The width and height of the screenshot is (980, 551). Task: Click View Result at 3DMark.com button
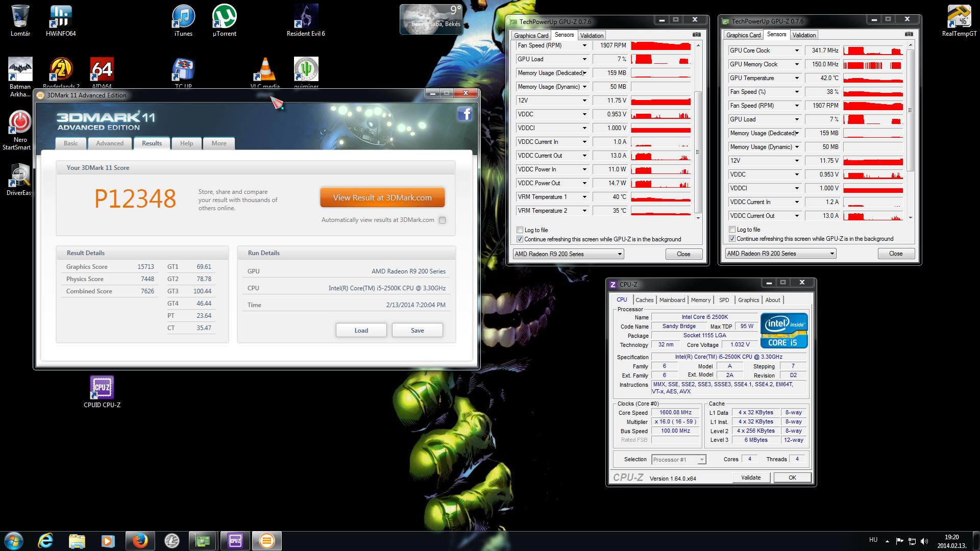click(x=382, y=198)
